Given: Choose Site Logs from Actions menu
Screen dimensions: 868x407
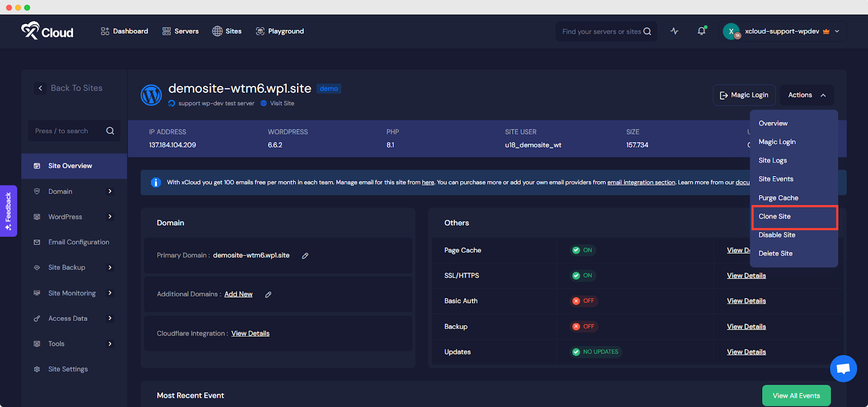Looking at the screenshot, I should [773, 160].
